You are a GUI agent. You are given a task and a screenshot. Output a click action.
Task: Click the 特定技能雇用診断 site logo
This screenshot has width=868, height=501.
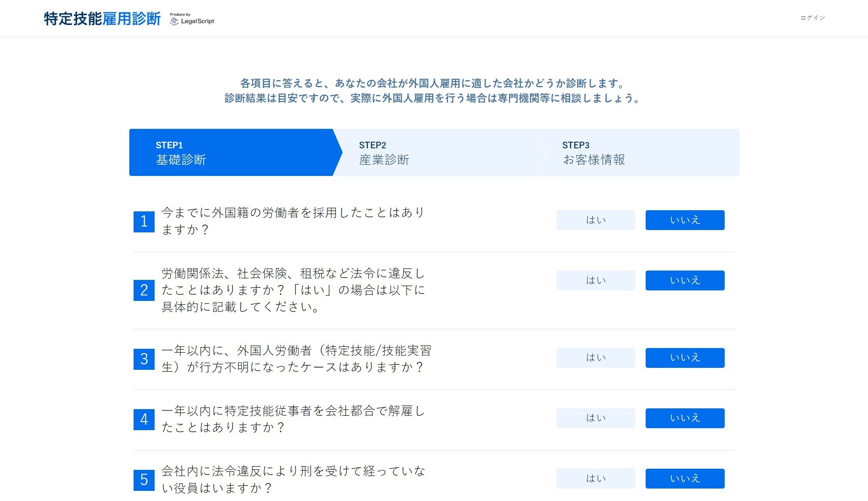102,19
